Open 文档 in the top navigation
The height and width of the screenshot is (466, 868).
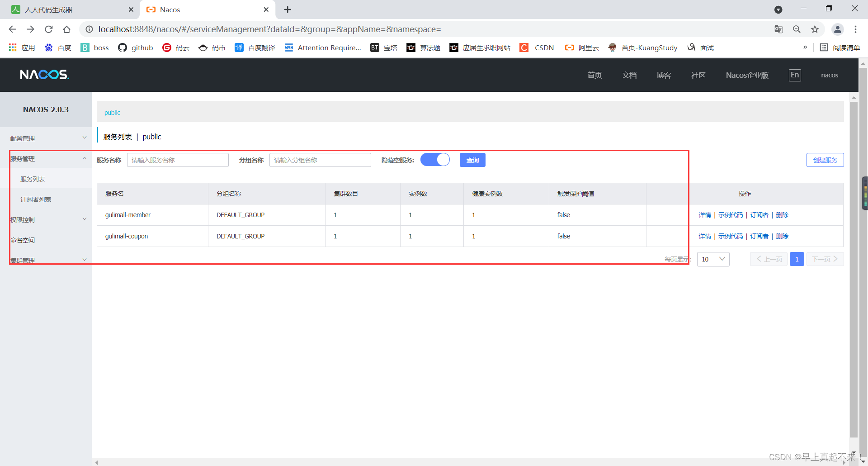pyautogui.click(x=629, y=75)
